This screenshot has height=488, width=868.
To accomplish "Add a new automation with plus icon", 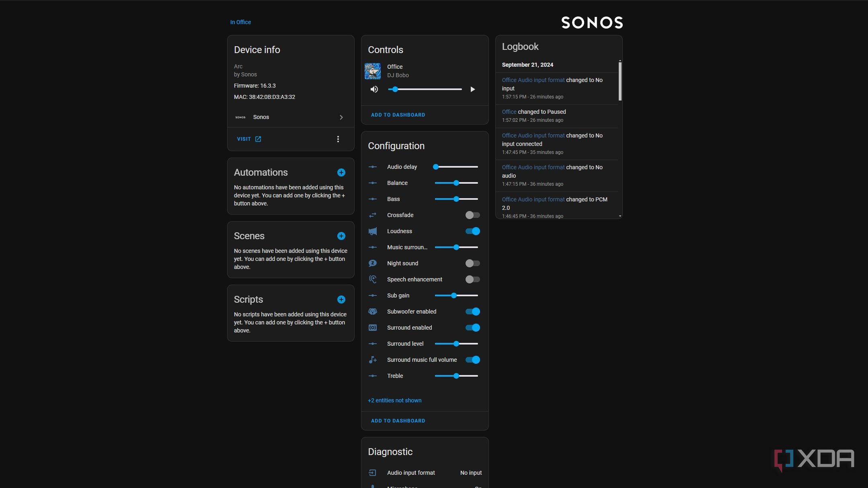I will click(x=341, y=172).
